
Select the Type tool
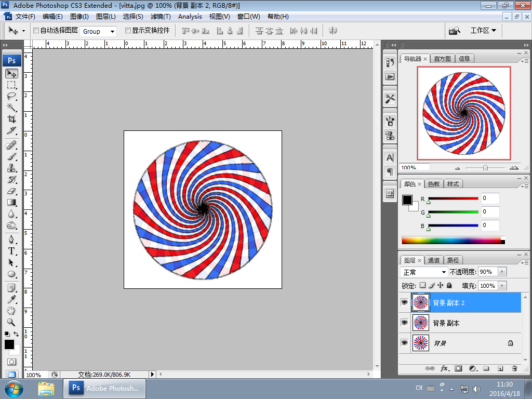coord(11,251)
